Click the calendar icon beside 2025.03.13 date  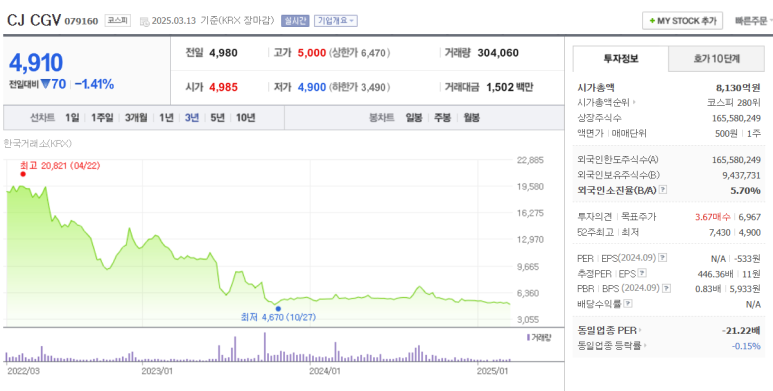[x=144, y=21]
